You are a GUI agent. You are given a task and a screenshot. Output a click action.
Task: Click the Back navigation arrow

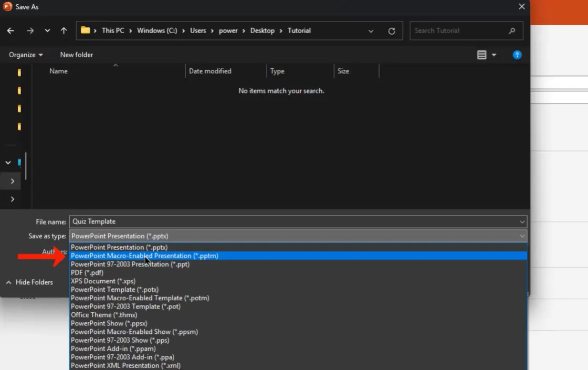[10, 31]
